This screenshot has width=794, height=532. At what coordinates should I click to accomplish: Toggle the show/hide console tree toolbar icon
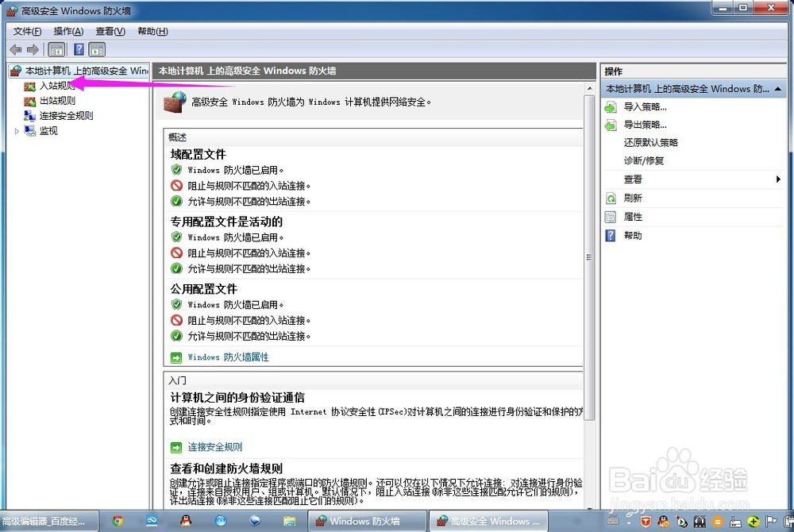[56, 49]
